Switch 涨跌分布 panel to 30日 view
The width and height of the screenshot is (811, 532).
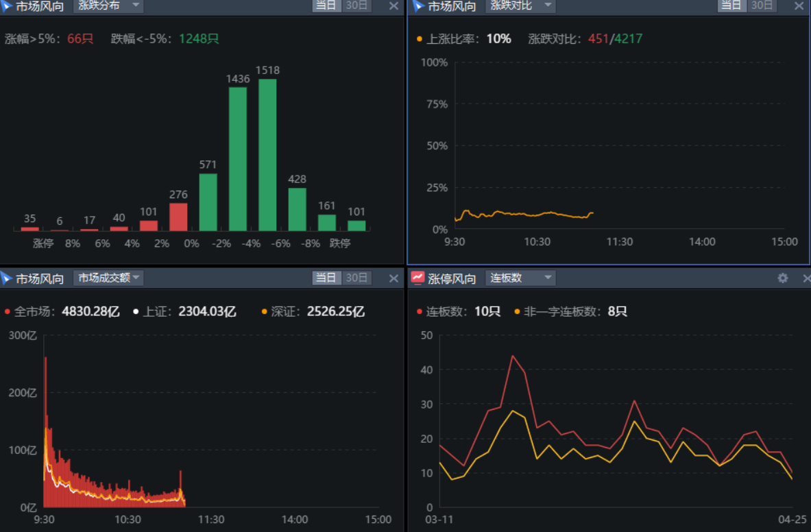356,6
